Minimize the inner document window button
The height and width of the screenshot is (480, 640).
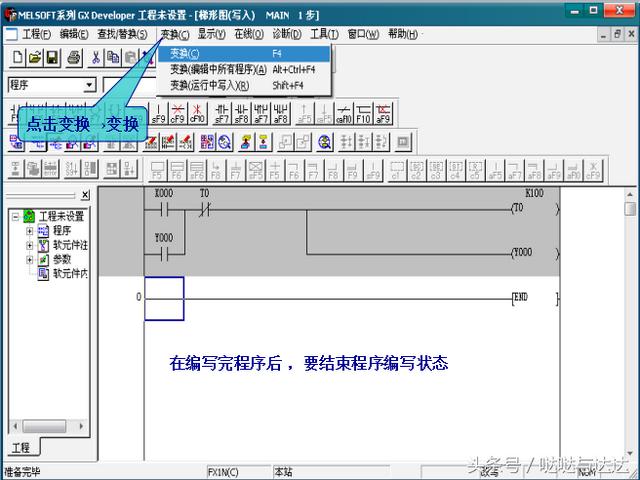click(x=604, y=34)
